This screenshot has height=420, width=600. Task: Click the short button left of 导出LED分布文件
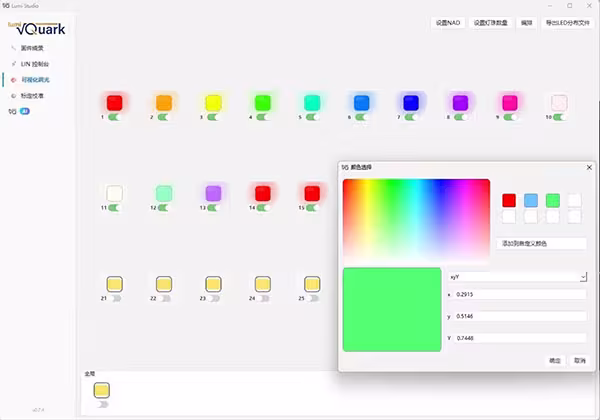pos(527,23)
